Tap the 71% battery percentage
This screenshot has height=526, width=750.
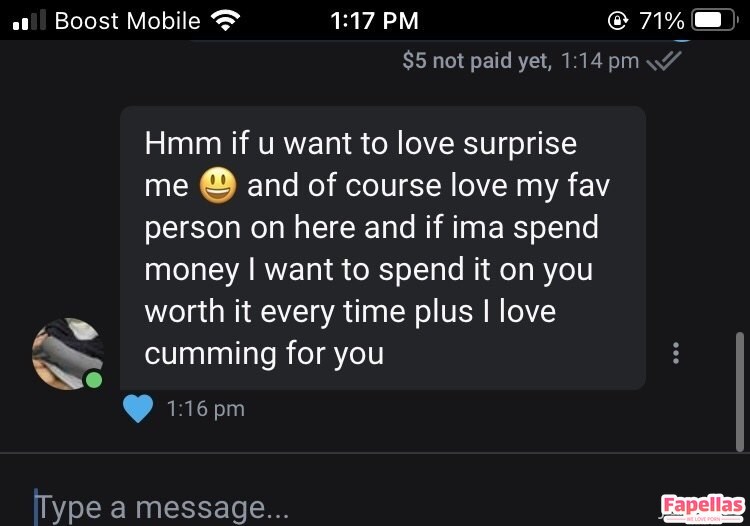662,21
